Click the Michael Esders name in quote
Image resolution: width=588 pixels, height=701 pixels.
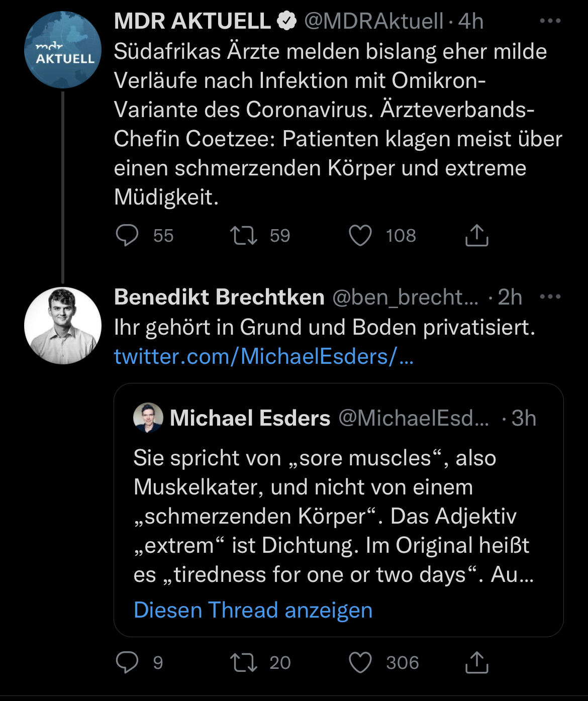250,418
